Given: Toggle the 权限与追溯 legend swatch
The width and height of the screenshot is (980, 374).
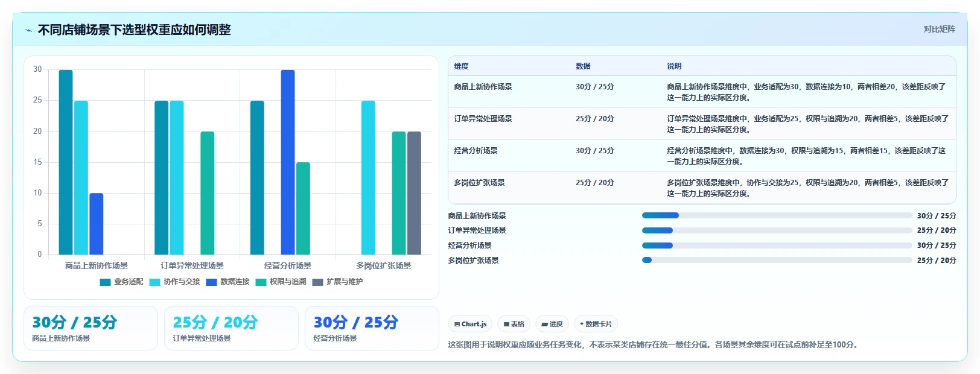Looking at the screenshot, I should click(x=261, y=282).
